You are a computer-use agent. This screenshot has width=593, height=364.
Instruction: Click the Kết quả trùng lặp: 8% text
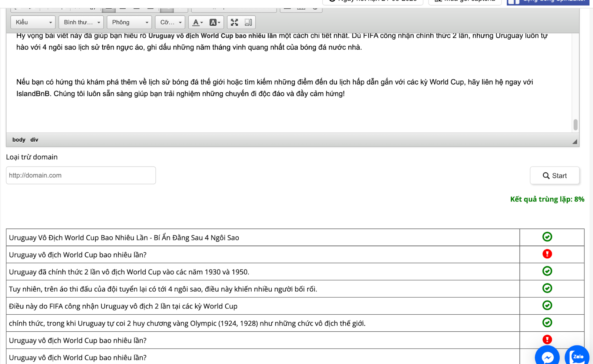pos(547,199)
